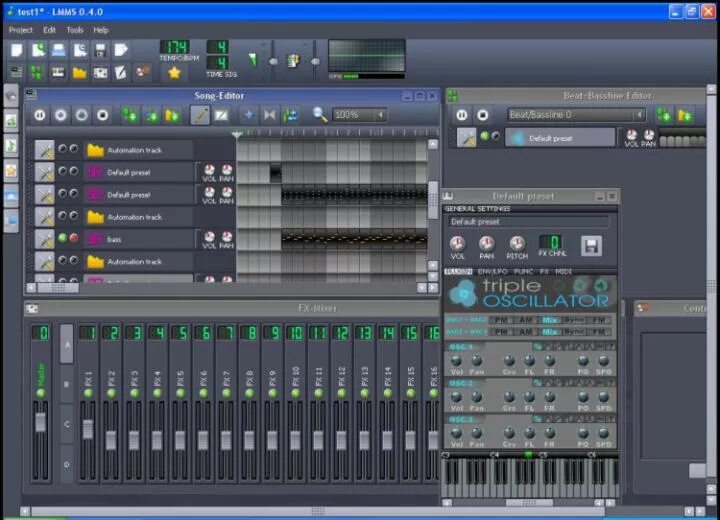The image size is (720, 520).
Task: Switch to FUNC tab in instrument window
Action: pyautogui.click(x=523, y=271)
